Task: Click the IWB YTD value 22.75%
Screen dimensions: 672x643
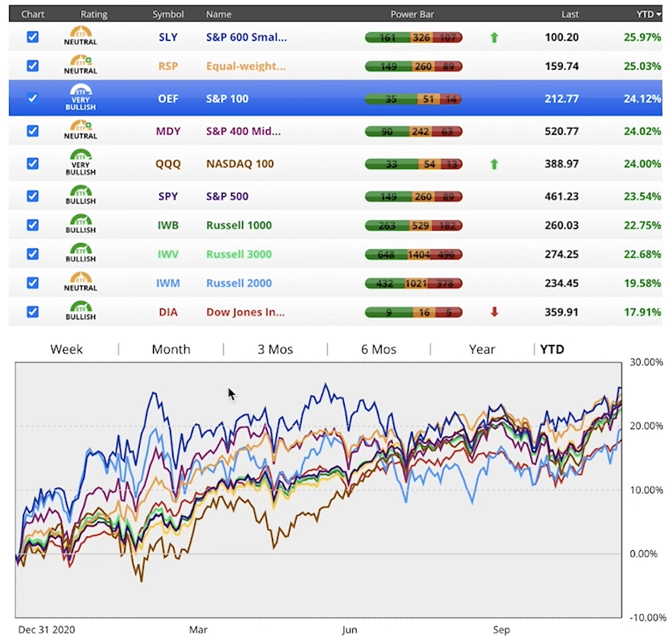Action: point(643,225)
